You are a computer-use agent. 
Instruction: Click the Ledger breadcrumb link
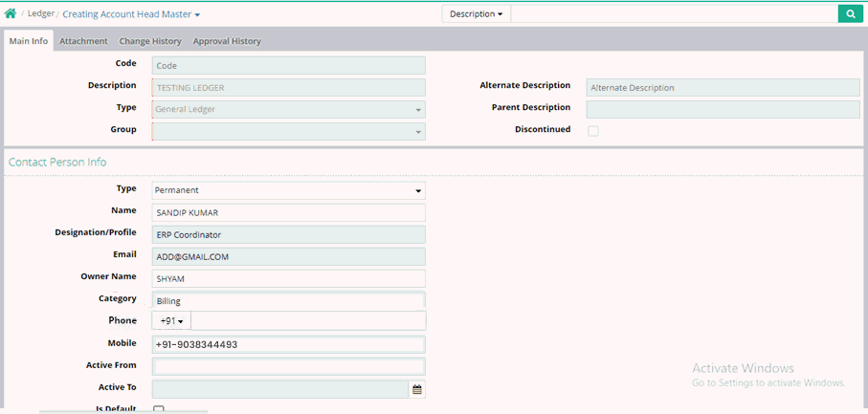pyautogui.click(x=41, y=14)
